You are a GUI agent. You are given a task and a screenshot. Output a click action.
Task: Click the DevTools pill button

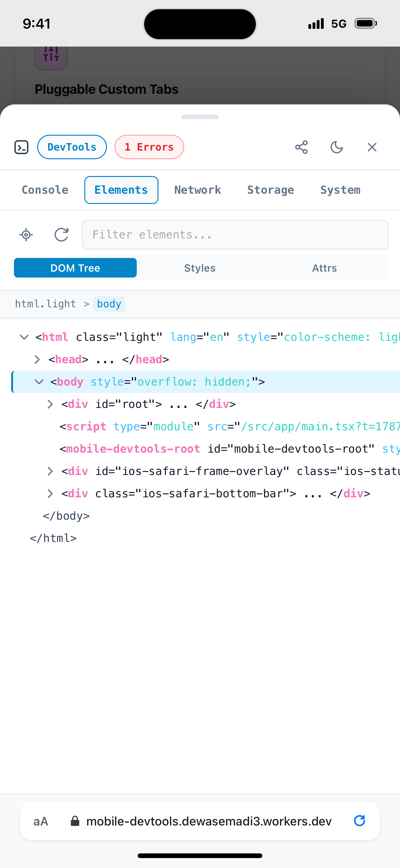point(72,147)
